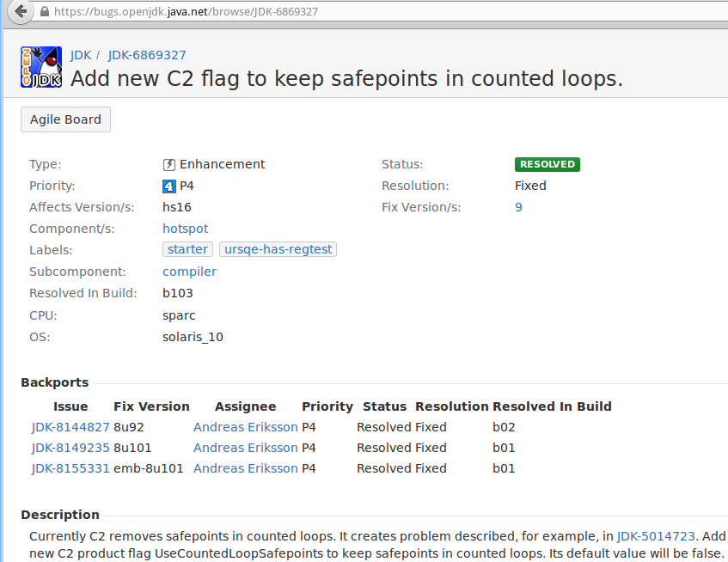Select the starter label
This screenshot has height=562, width=728.
187,249
